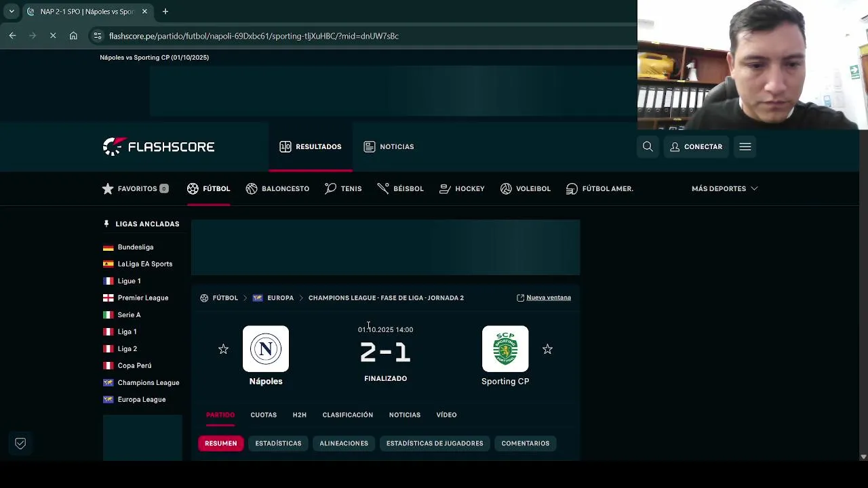Image resolution: width=868 pixels, height=488 pixels.
Task: Select the Fútbol sport tab
Action: (x=208, y=188)
